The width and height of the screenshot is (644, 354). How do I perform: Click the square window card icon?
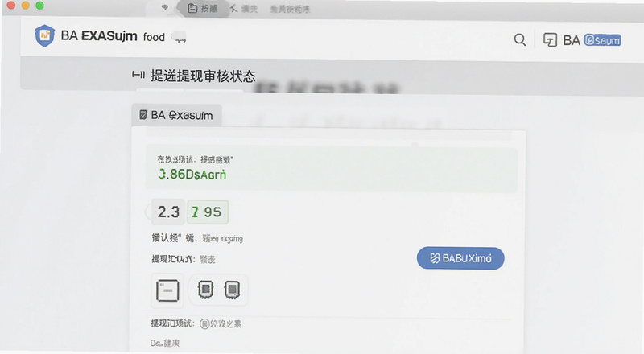pos(167,290)
